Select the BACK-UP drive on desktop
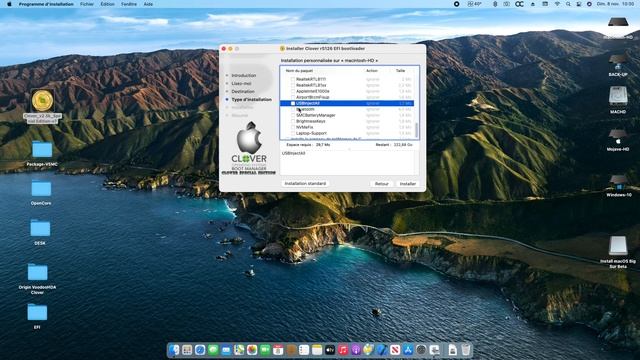This screenshot has height=360, width=640. coord(618,63)
